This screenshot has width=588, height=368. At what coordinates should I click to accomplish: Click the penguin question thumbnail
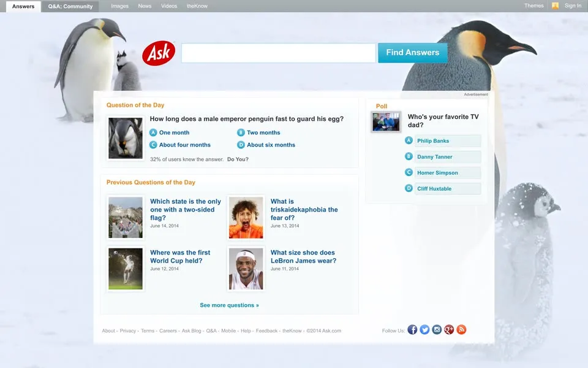pyautogui.click(x=126, y=138)
